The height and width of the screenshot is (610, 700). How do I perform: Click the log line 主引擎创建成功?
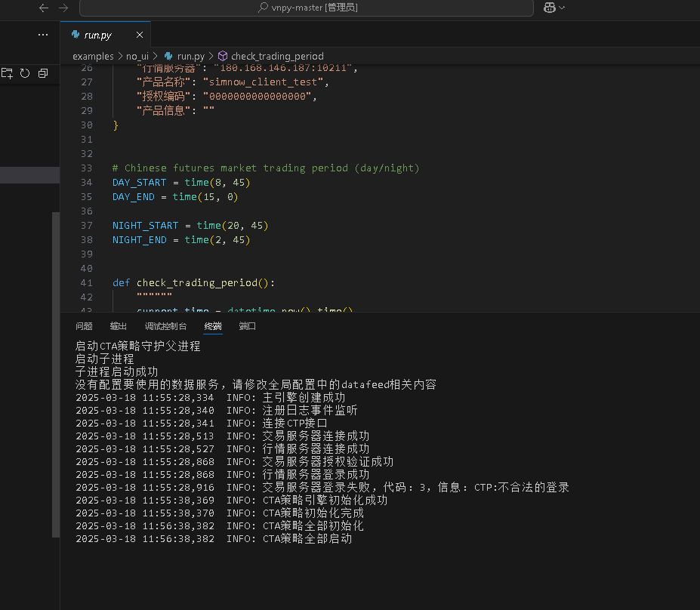pos(210,398)
